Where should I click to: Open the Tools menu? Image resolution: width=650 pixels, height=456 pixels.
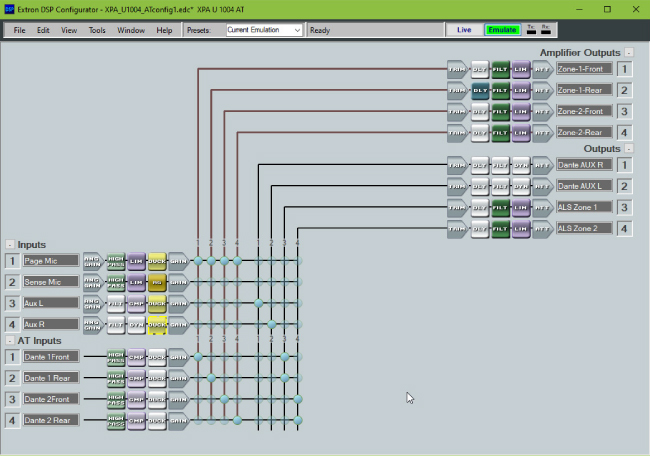[x=97, y=30]
